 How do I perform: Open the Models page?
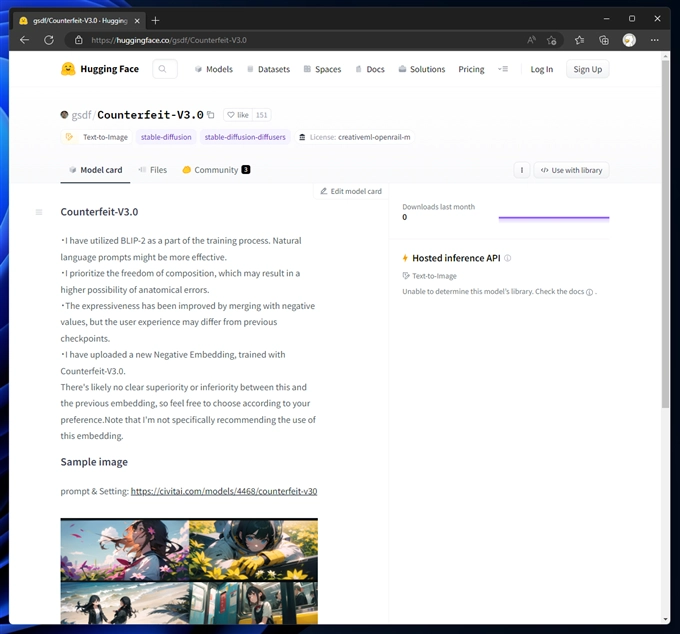(x=214, y=69)
